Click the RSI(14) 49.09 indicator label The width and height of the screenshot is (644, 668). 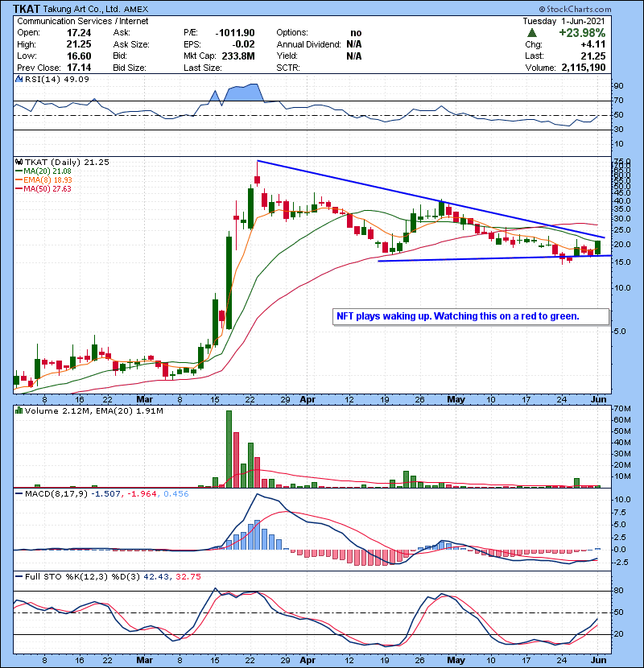click(x=56, y=79)
